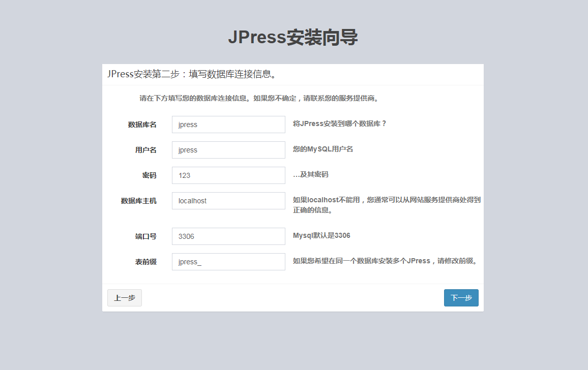This screenshot has height=370, width=588.
Task: Click the 表前缀 field with jpress_
Action: pos(228,262)
